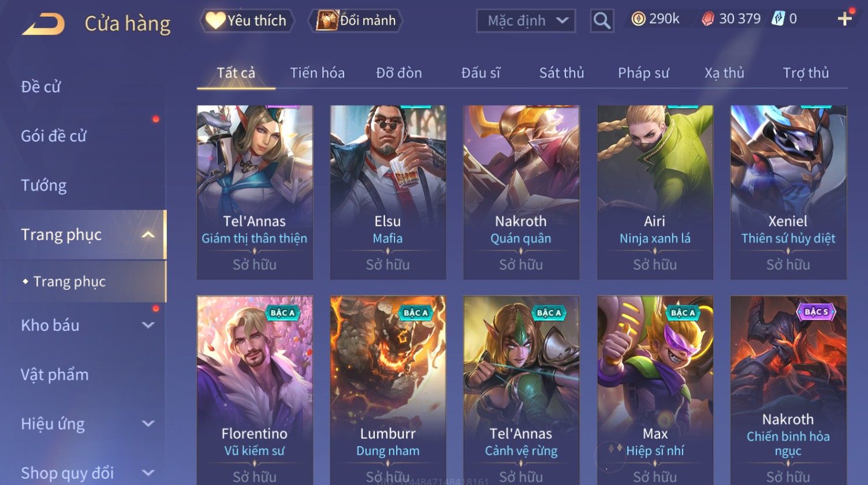Open Yêu thích heart favorites
This screenshot has width=868, height=485.
point(247,21)
